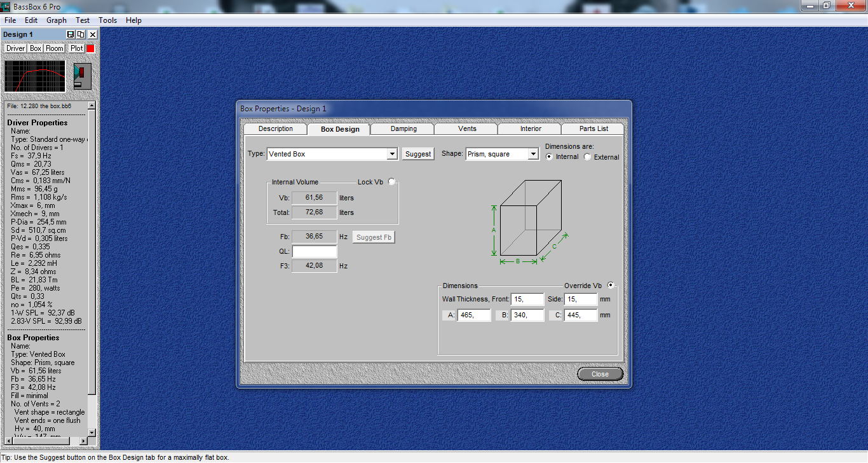Click the Suggest button beside the Type dropdown
Image resolution: width=868 pixels, height=463 pixels.
click(418, 154)
